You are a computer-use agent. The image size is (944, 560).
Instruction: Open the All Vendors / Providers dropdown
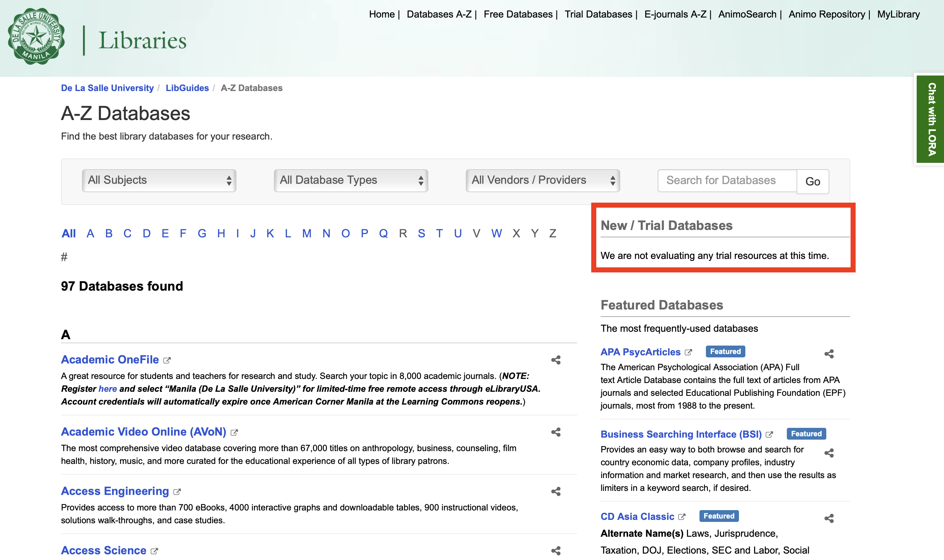543,180
